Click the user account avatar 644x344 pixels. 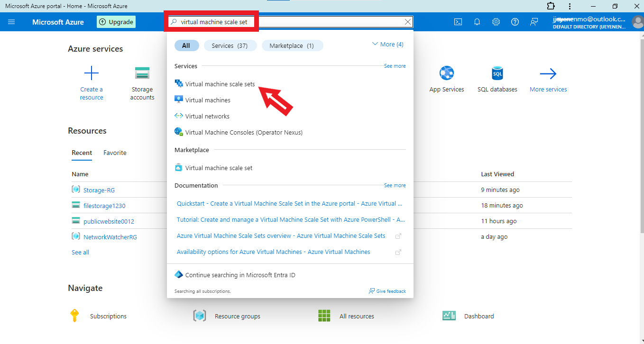(x=638, y=22)
